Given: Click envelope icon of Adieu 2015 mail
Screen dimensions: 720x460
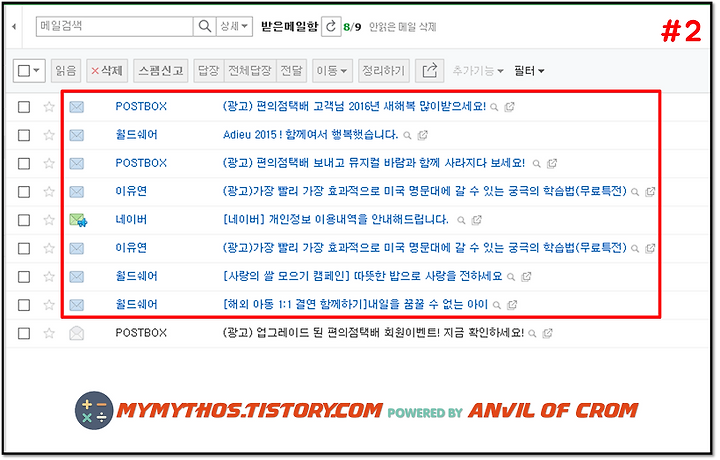Looking at the screenshot, I should pyautogui.click(x=77, y=135).
